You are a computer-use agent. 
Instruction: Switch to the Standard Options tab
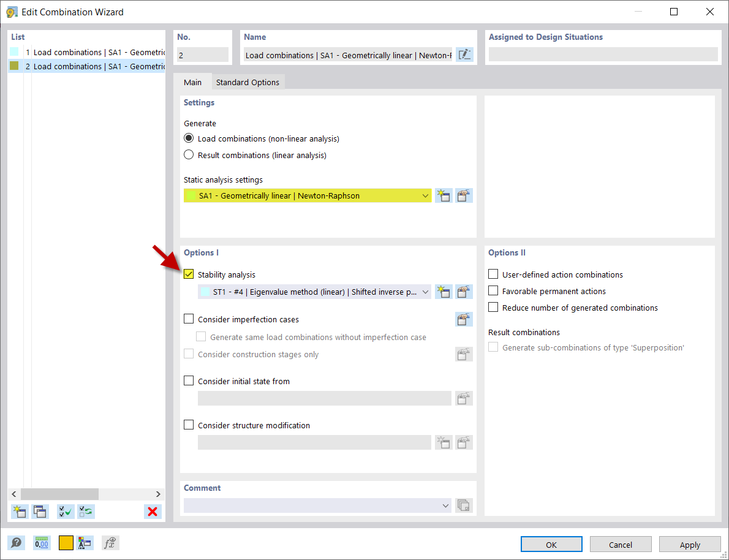[x=247, y=81]
